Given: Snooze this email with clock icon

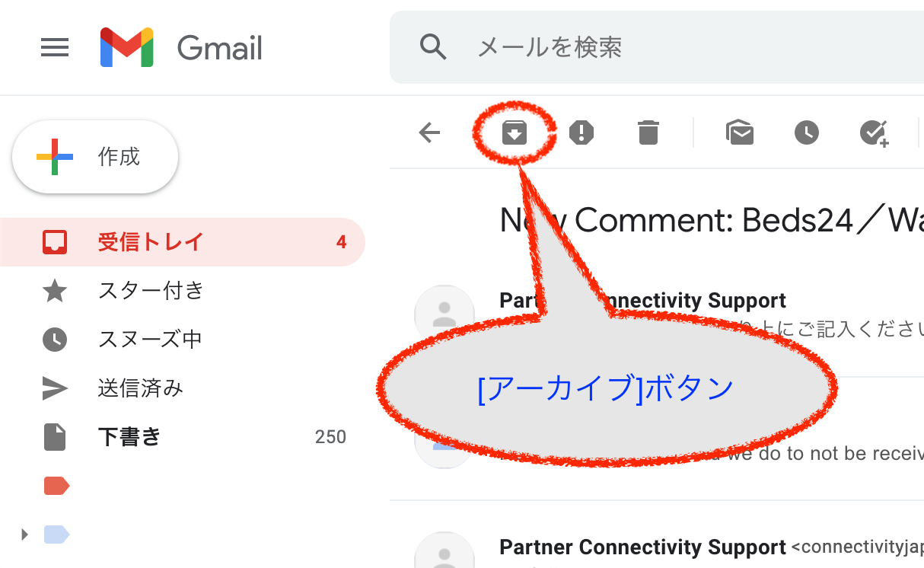Looking at the screenshot, I should (807, 133).
